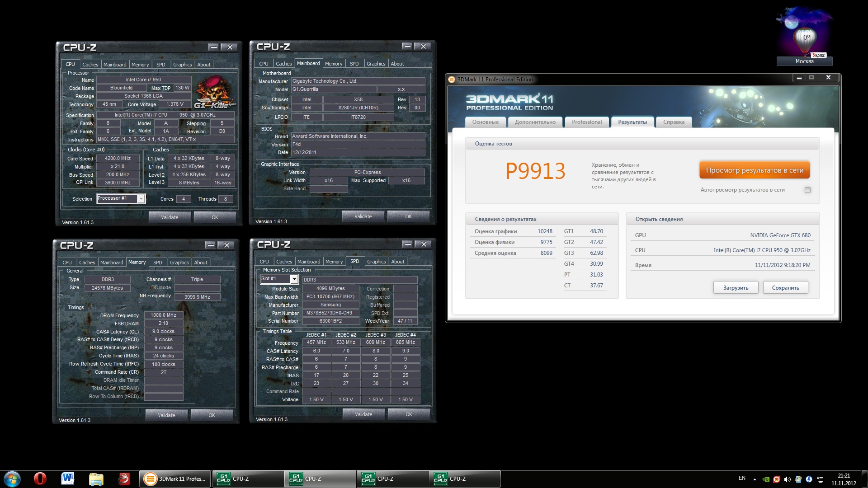Click Просмотр результатов в сети button
The width and height of the screenshot is (868, 488).
click(755, 170)
